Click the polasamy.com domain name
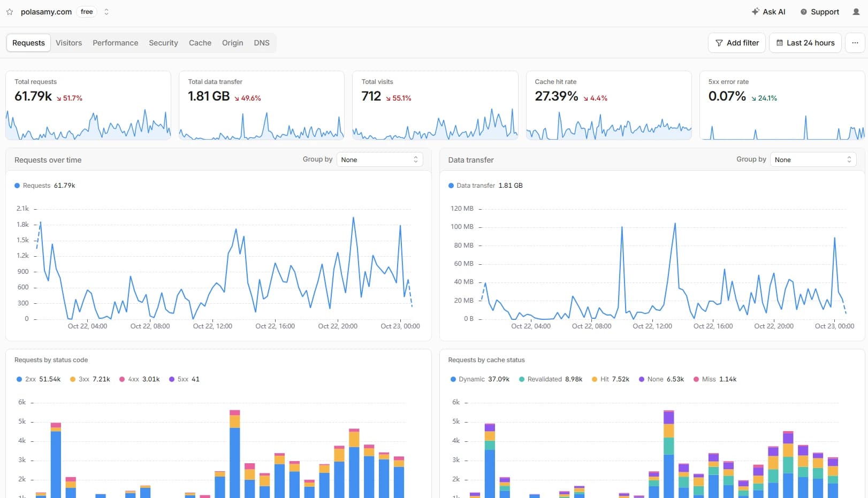This screenshot has width=868, height=498. (x=46, y=12)
